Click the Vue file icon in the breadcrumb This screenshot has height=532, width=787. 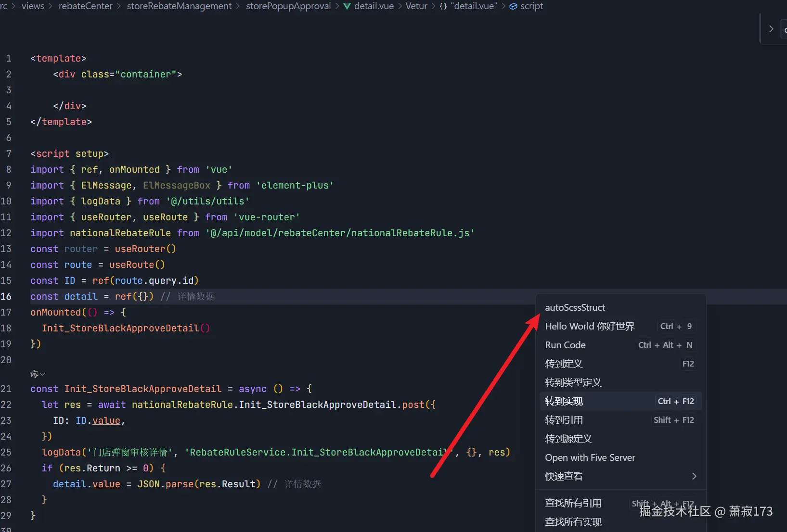pos(347,6)
